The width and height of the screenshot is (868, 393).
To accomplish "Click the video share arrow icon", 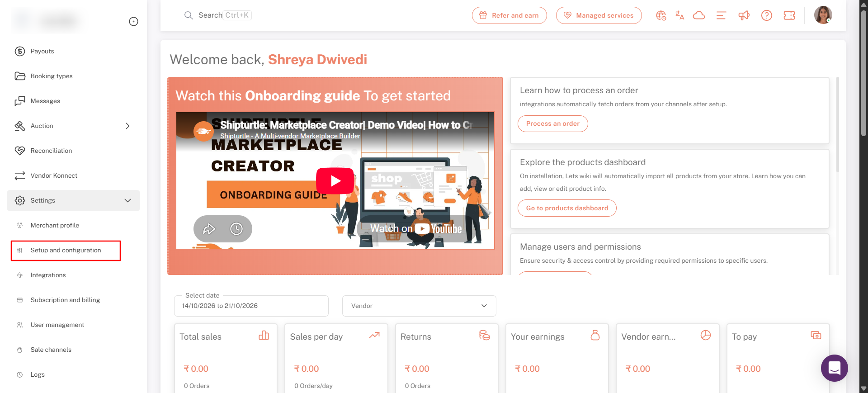I will click(x=209, y=229).
